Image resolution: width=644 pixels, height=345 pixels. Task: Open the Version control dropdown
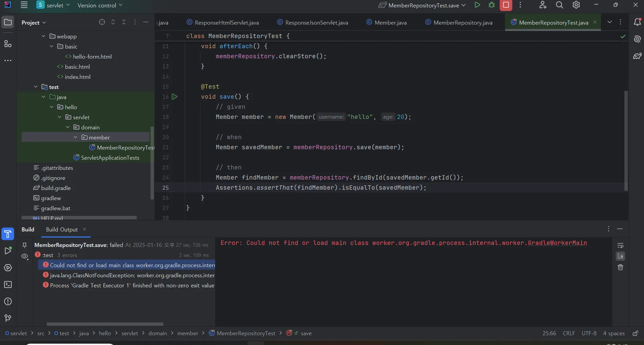click(100, 5)
